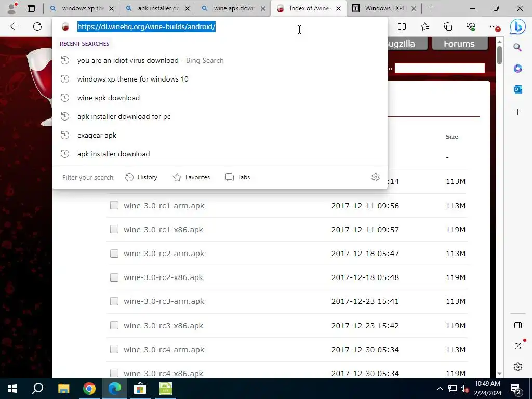Viewport: 532px width, 399px height.
Task: Click the browser back arrow
Action: pos(14,26)
